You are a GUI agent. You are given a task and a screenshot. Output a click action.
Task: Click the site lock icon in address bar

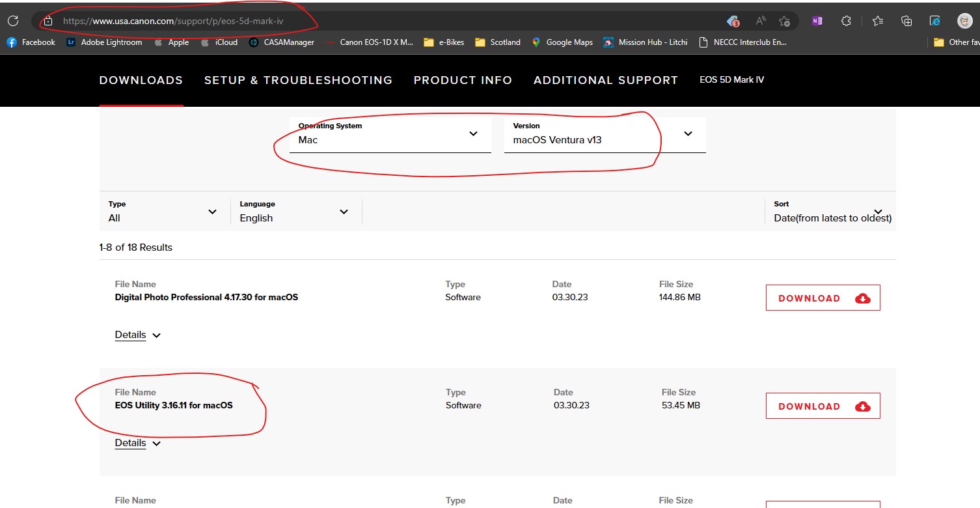point(48,21)
